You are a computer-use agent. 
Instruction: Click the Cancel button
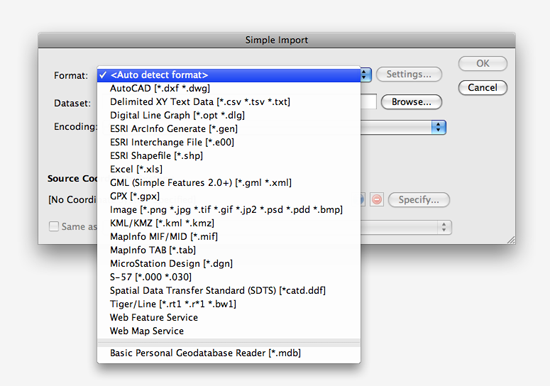[483, 87]
